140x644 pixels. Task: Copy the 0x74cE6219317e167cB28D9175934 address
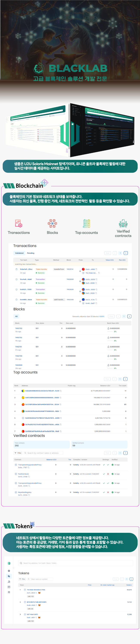[x=61, y=424]
